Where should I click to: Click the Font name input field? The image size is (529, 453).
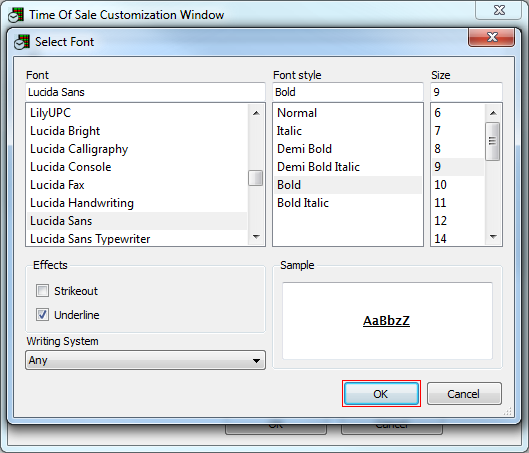[145, 92]
